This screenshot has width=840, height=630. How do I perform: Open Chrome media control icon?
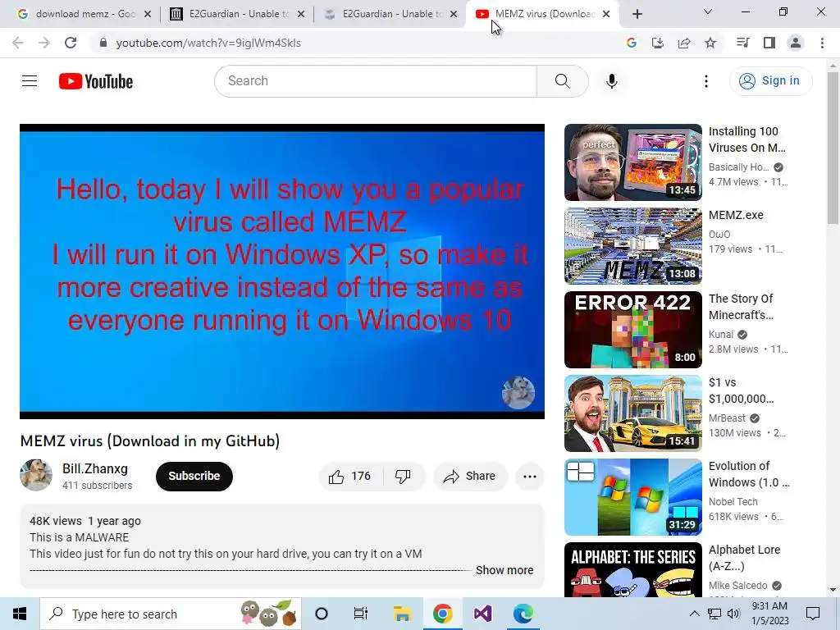(x=743, y=43)
